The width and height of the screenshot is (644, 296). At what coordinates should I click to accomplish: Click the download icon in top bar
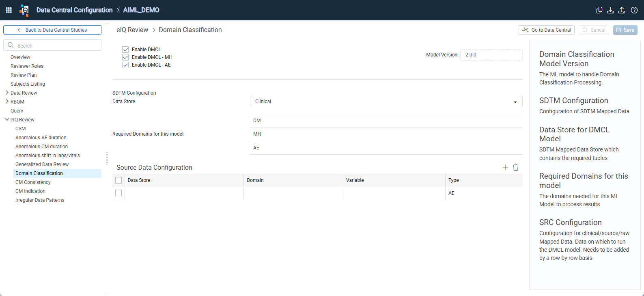tap(610, 10)
